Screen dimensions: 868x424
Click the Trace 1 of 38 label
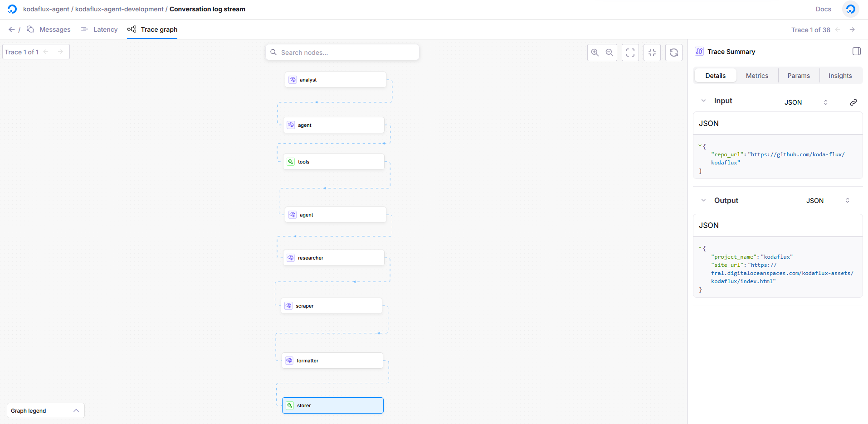(811, 29)
